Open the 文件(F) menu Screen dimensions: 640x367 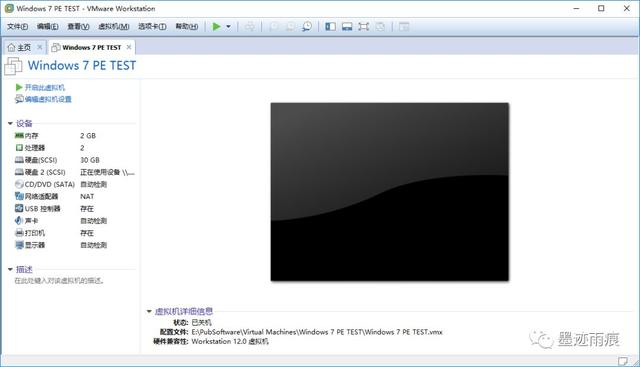click(x=17, y=27)
